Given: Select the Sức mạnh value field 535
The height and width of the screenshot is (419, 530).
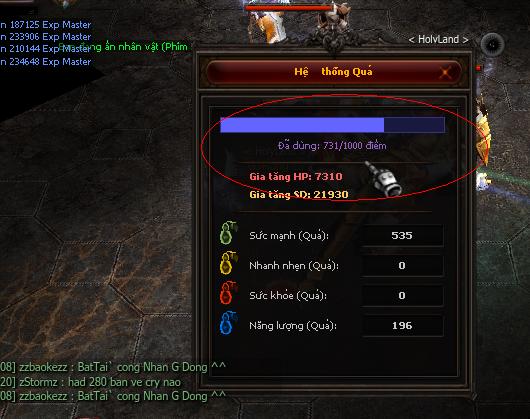Looking at the screenshot, I should coord(402,235).
